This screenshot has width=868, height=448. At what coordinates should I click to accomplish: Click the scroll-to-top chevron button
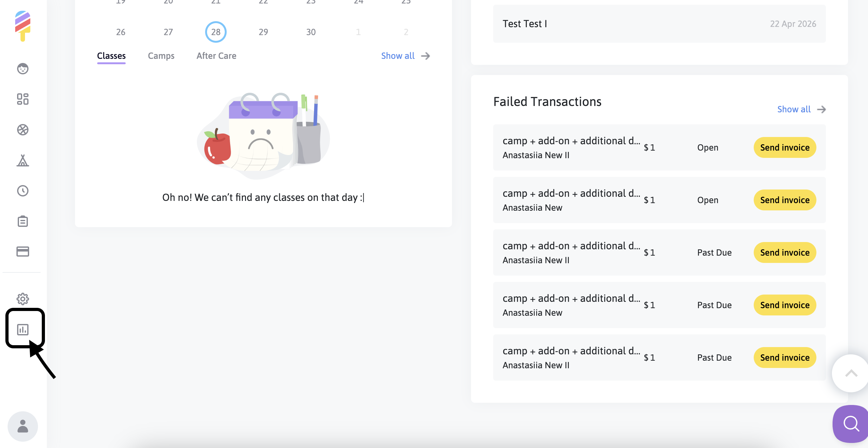tap(851, 373)
